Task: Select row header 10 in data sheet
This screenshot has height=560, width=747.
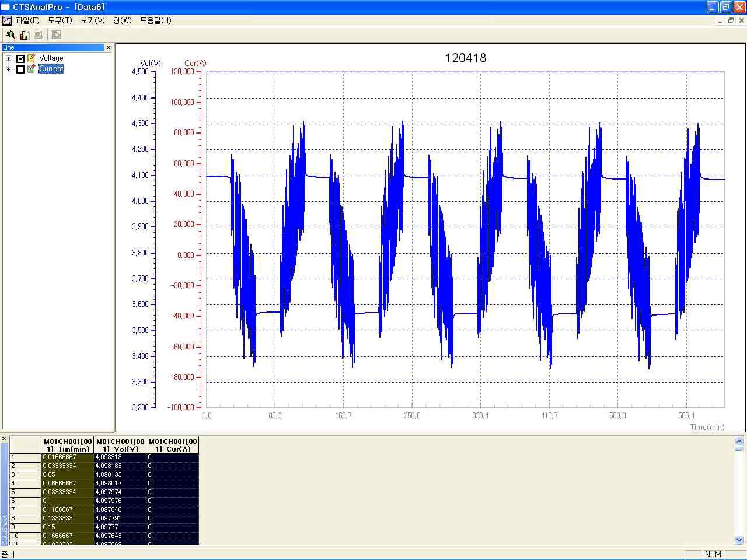Action: tap(26, 535)
